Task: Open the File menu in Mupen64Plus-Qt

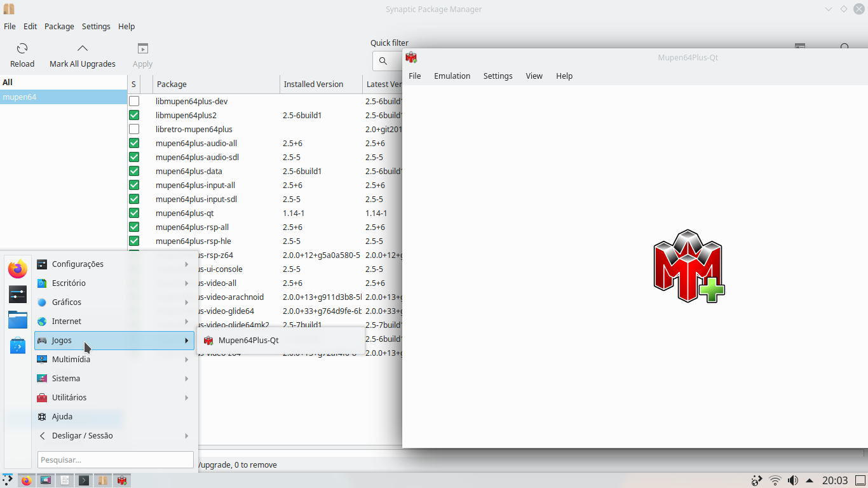Action: (414, 76)
